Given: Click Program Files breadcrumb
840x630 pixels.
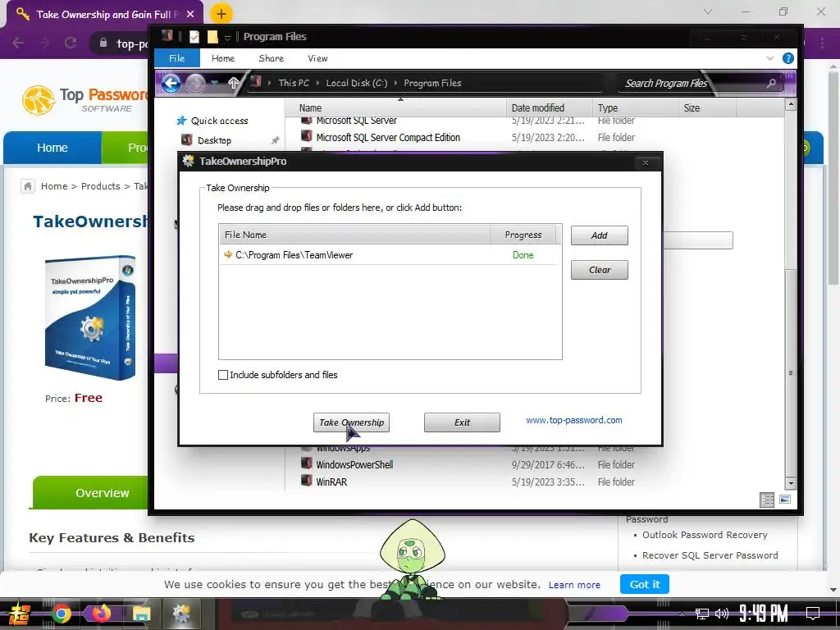Looking at the screenshot, I should pos(432,83).
